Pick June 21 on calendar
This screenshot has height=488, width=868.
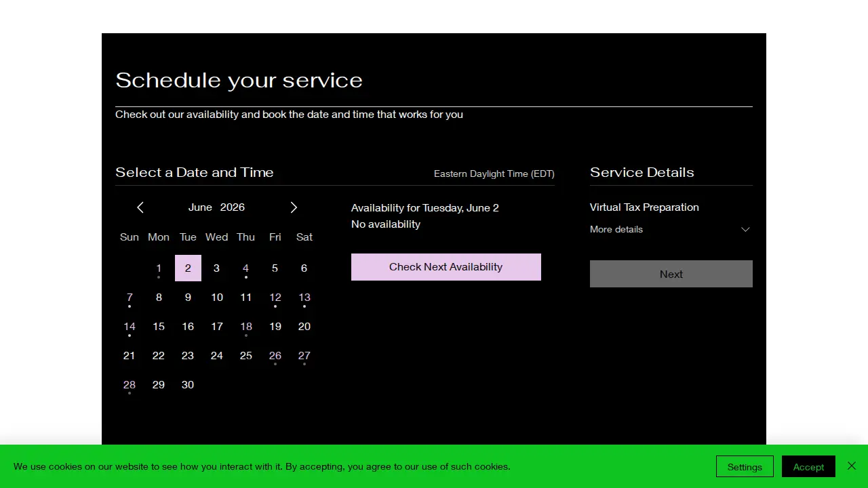(130, 356)
